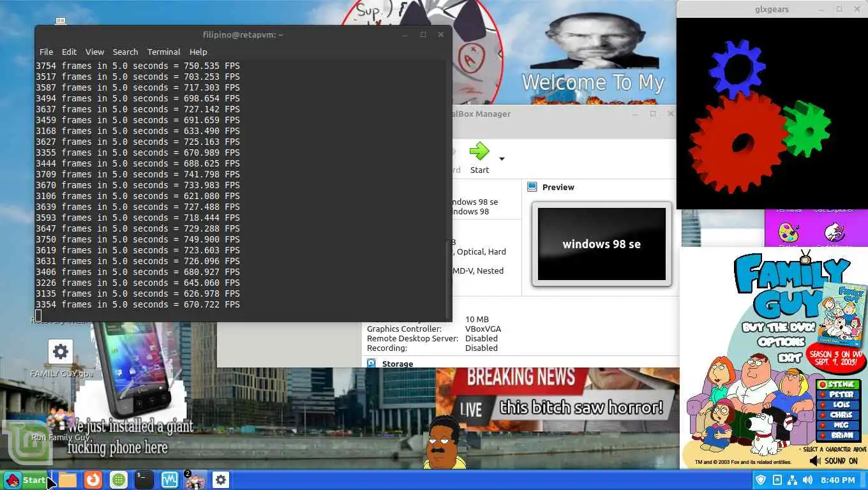Open the Edit menu in terminal

69,52
